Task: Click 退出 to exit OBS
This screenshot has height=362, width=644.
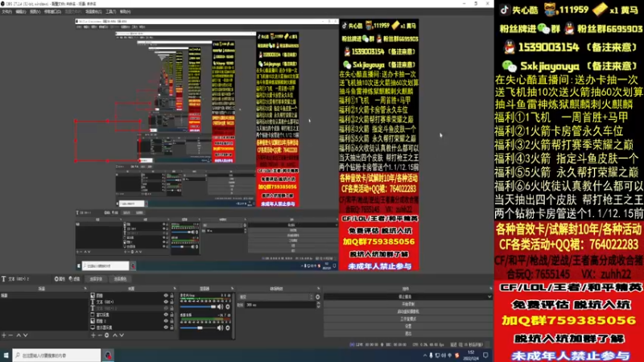Action: tap(408, 334)
